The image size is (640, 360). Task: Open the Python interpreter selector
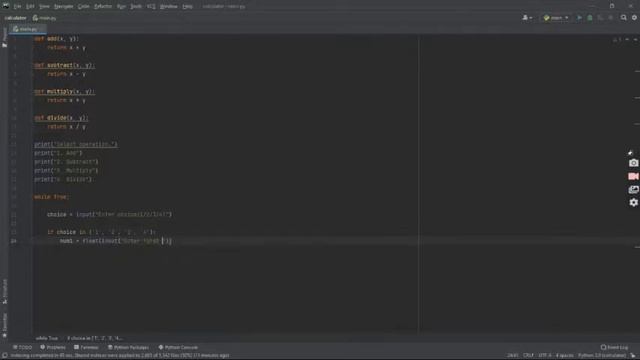[602, 356]
